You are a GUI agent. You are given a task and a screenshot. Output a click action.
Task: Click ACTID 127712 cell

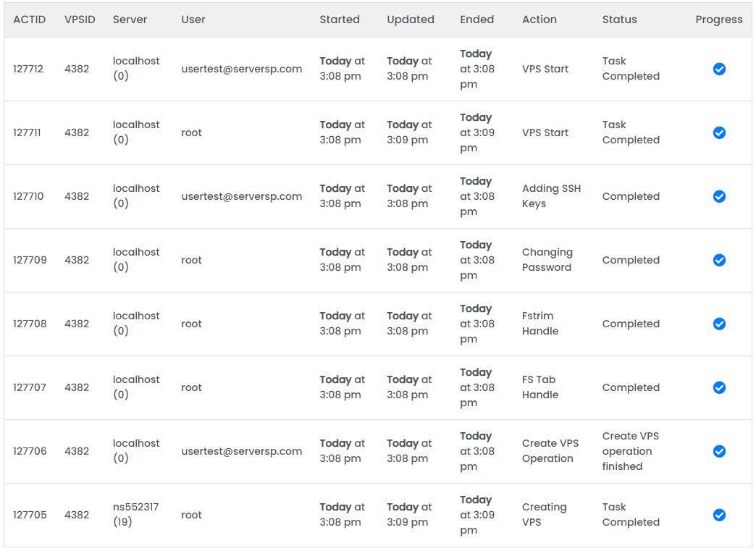28,69
